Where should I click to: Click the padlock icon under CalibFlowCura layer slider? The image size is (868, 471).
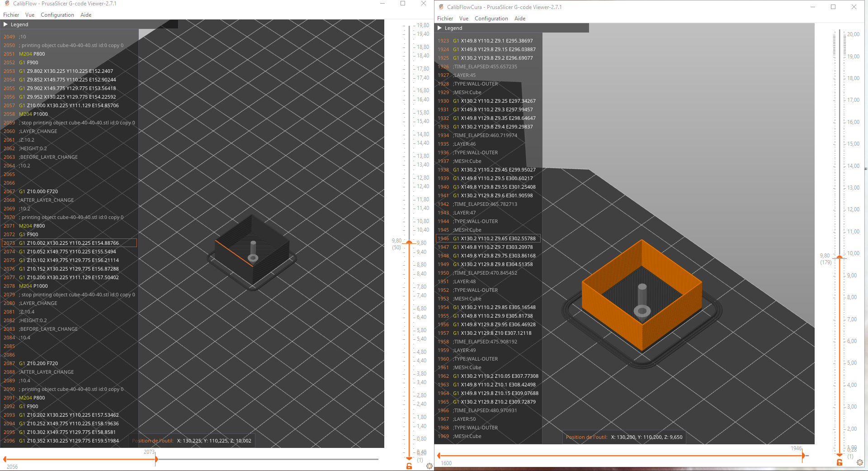(x=840, y=462)
